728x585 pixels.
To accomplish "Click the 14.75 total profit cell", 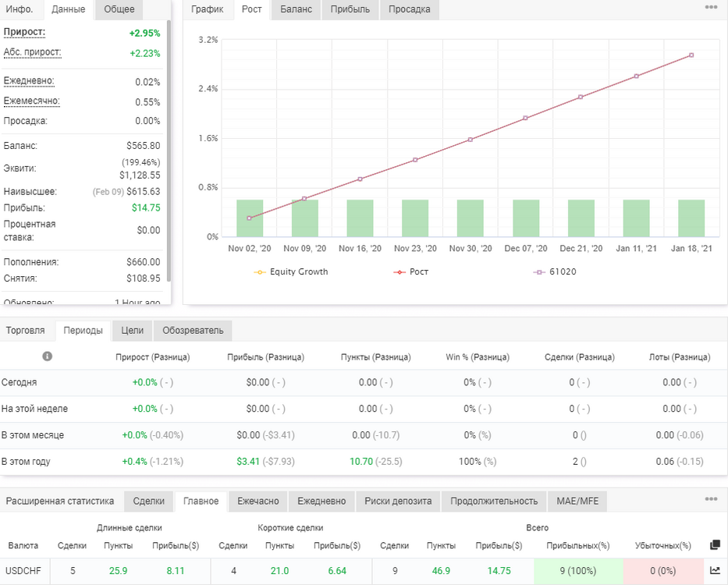I will coord(499,571).
